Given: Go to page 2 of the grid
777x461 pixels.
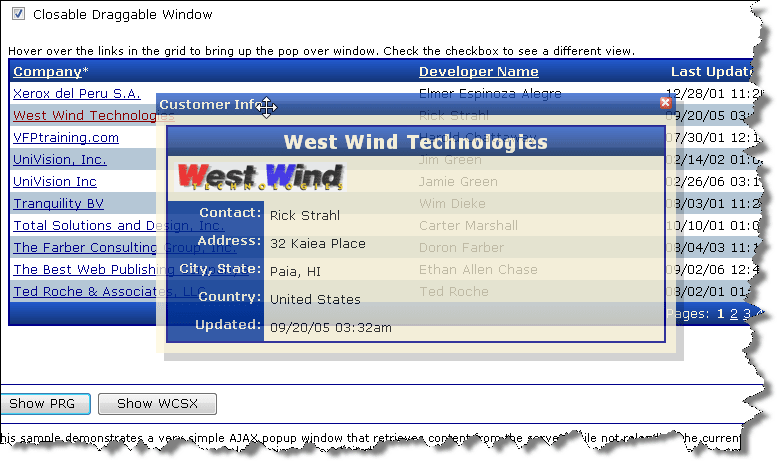Looking at the screenshot, I should 734,314.
